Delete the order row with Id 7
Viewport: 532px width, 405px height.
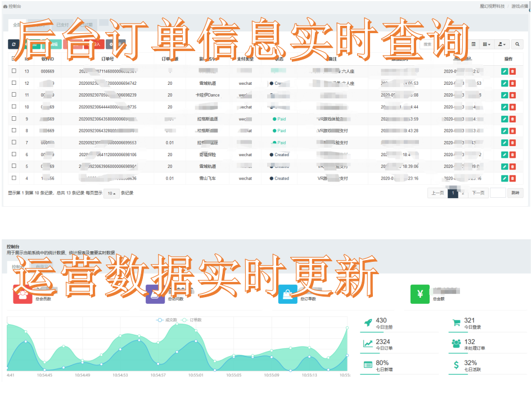click(512, 143)
